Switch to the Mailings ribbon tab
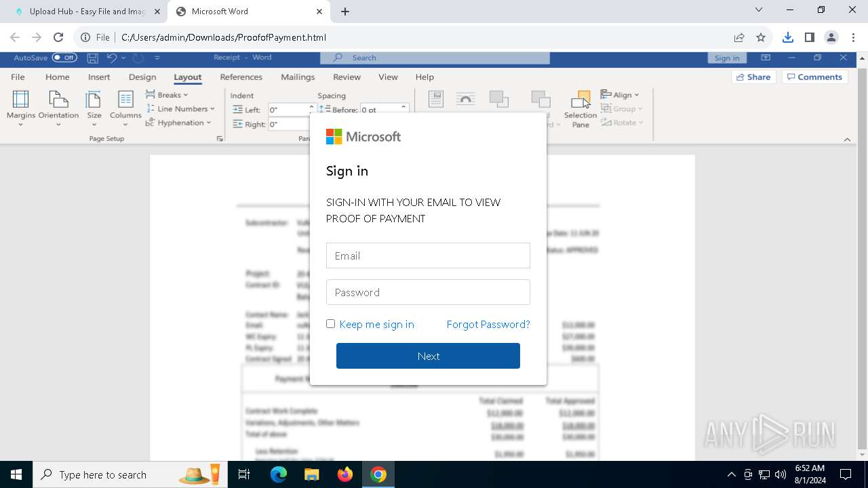868x488 pixels. coord(298,77)
